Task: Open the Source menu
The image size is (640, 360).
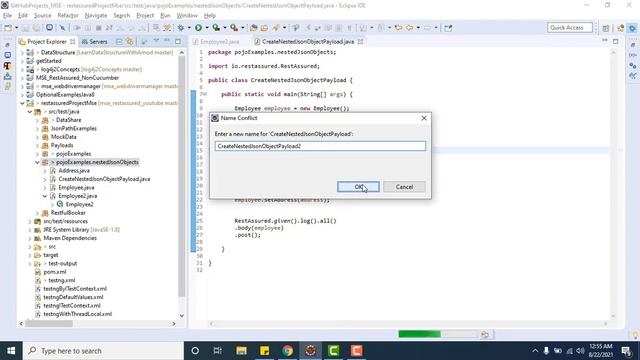Action: [42, 16]
